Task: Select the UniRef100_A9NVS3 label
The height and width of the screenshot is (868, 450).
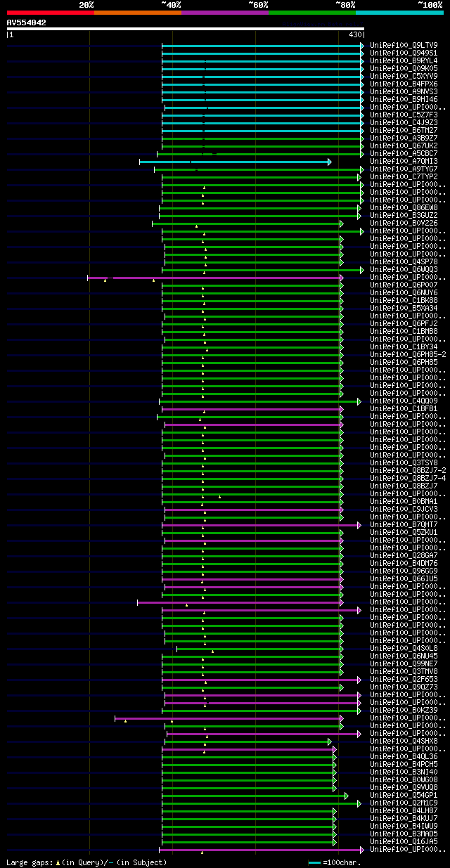Action: pos(404,91)
